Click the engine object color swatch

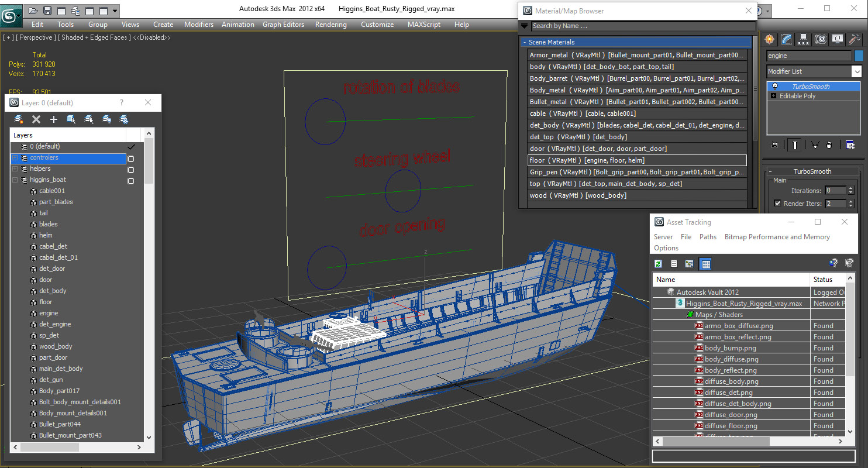[x=859, y=56]
